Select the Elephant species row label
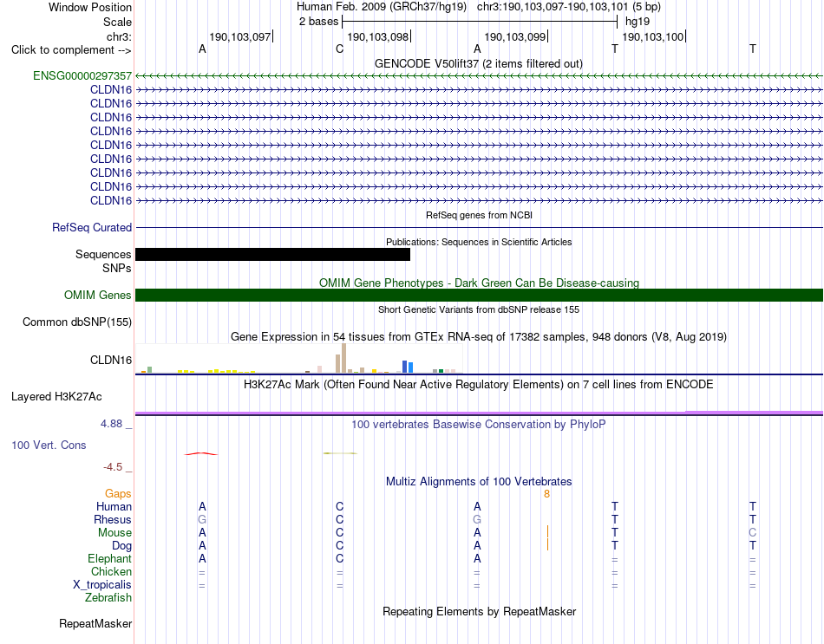Image resolution: width=824 pixels, height=644 pixels. 109,558
